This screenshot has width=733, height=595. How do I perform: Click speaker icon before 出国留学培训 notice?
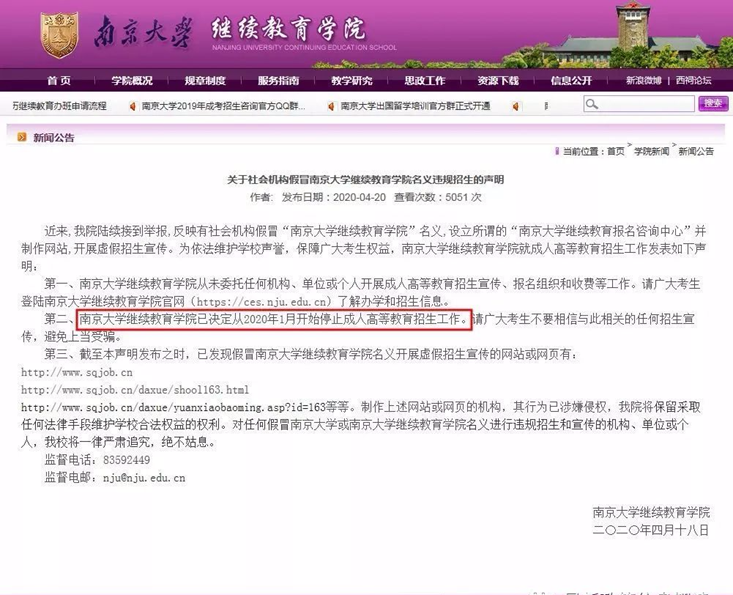331,107
